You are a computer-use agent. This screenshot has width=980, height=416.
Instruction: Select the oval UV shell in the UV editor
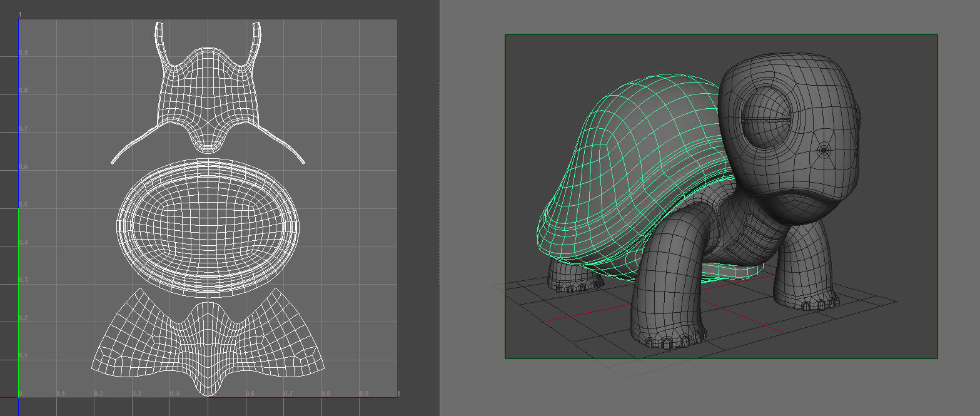[208, 228]
